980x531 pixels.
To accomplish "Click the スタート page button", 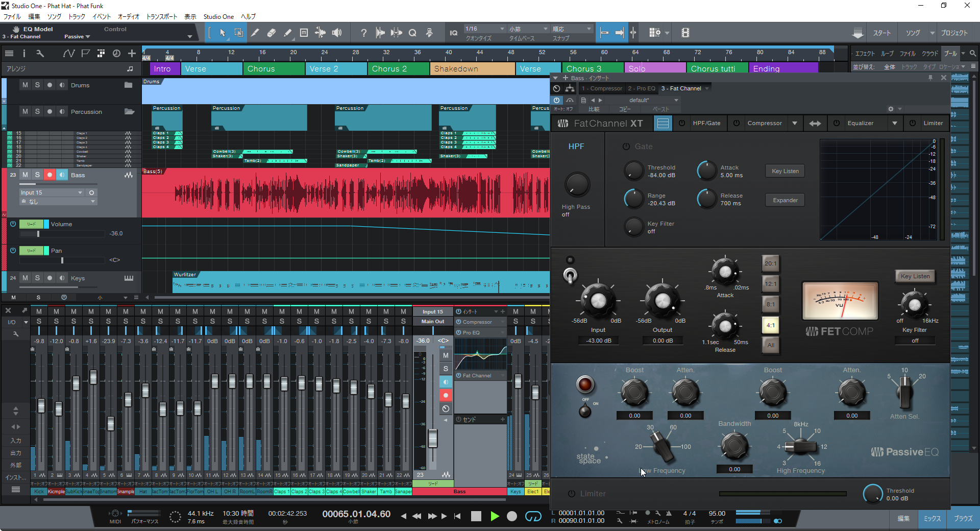I will [x=881, y=33].
